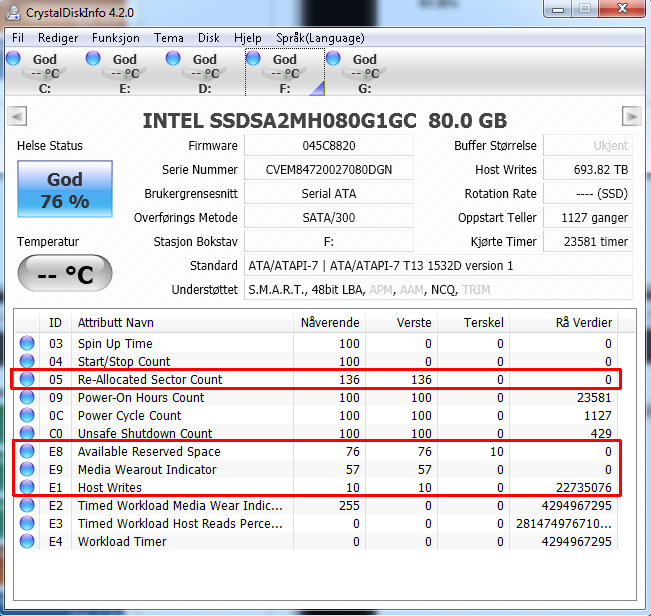Open the Fil menu
The image size is (651, 616).
[x=18, y=38]
